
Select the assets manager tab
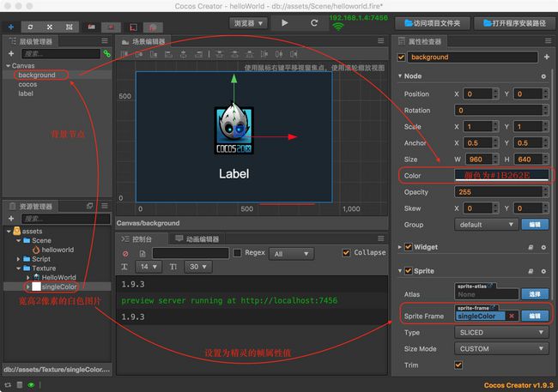(31, 207)
